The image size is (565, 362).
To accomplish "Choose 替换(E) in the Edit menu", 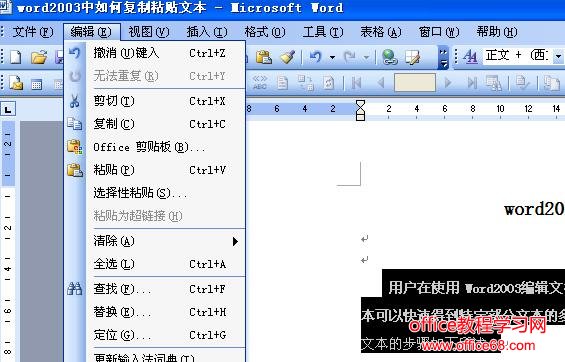I will 155,312.
